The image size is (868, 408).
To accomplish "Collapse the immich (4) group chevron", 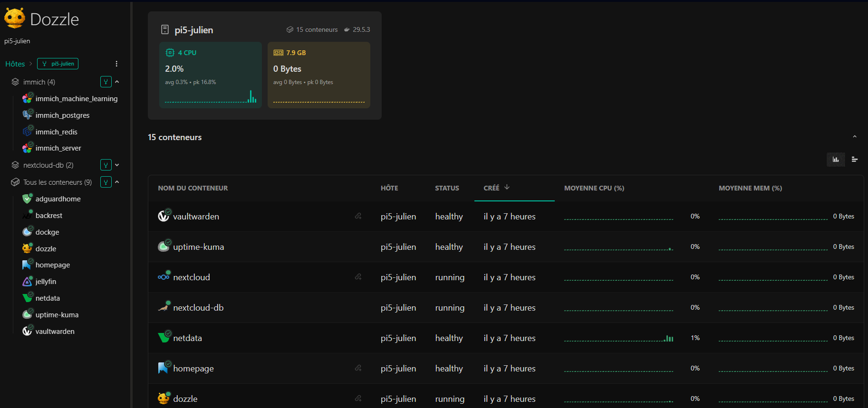I will (x=117, y=82).
